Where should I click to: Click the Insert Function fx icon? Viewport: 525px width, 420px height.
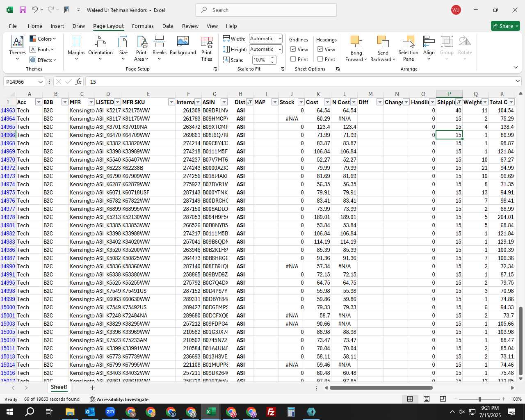point(79,82)
